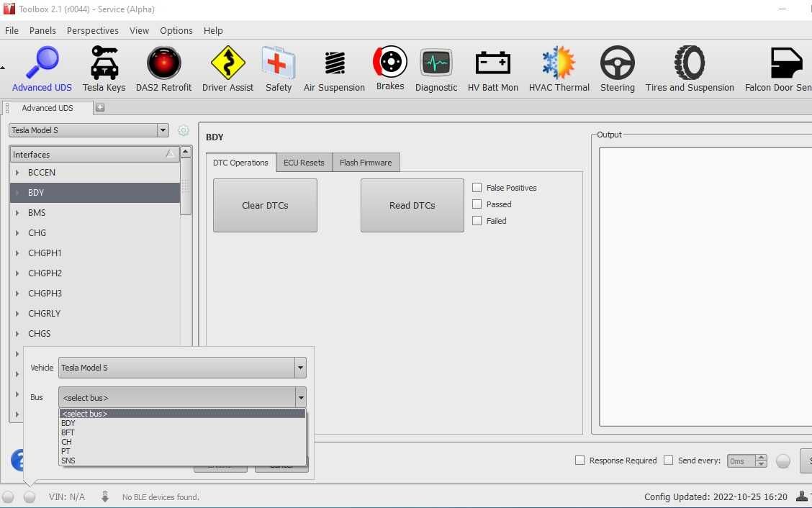Click the round indicator next to Send every

(x=783, y=461)
